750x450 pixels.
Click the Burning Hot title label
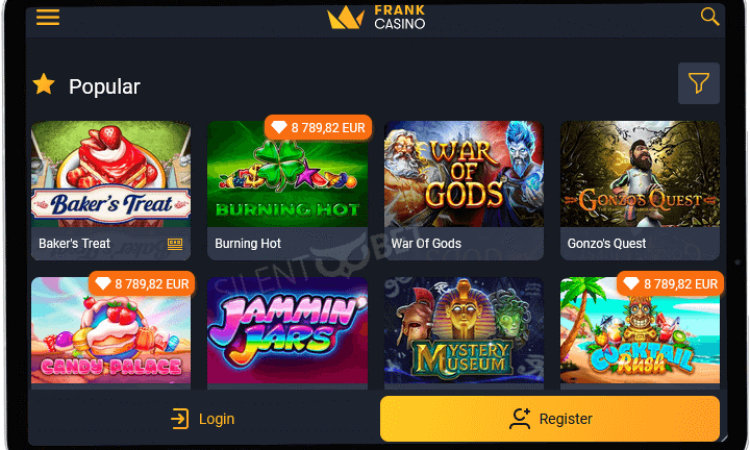(x=248, y=244)
